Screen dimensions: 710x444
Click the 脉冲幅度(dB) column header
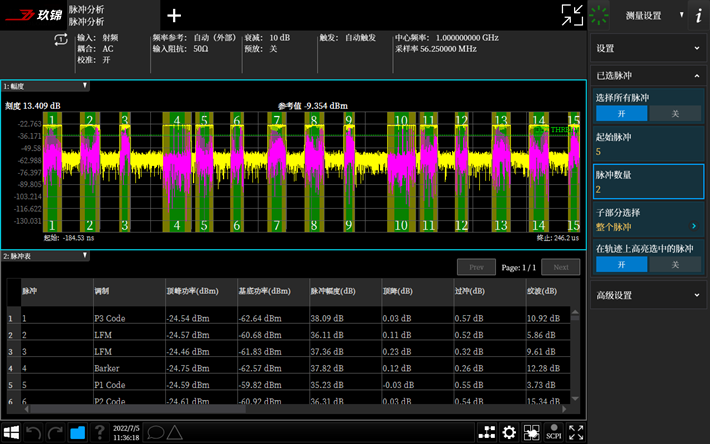(x=345, y=291)
